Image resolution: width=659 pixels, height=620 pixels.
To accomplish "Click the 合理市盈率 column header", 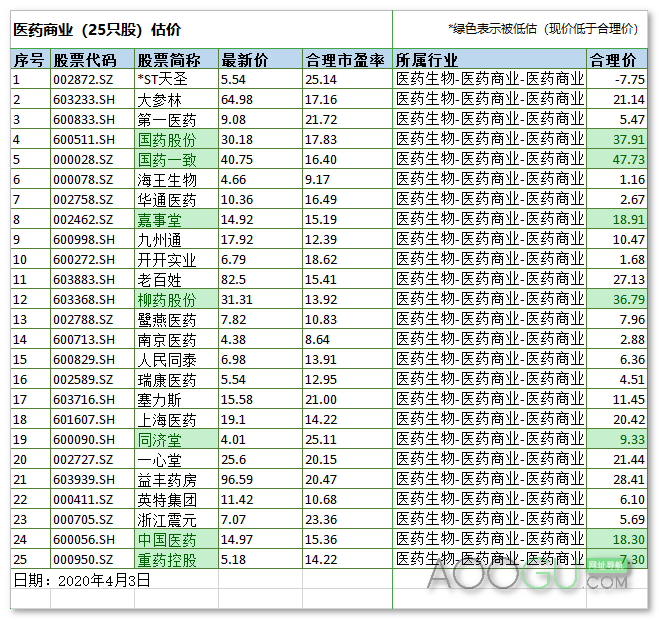I will (347, 59).
